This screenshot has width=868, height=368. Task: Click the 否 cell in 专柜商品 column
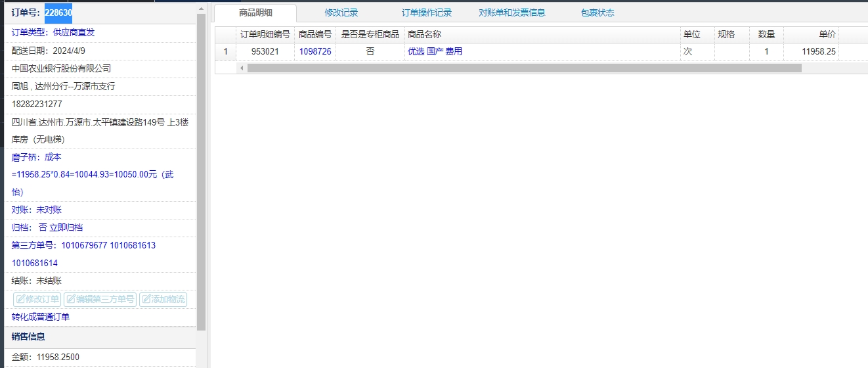370,51
